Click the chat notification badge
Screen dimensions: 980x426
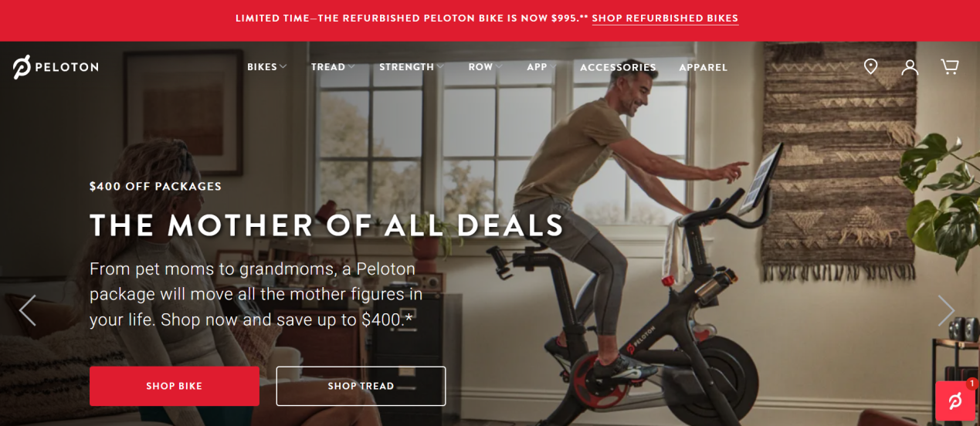[x=972, y=384]
